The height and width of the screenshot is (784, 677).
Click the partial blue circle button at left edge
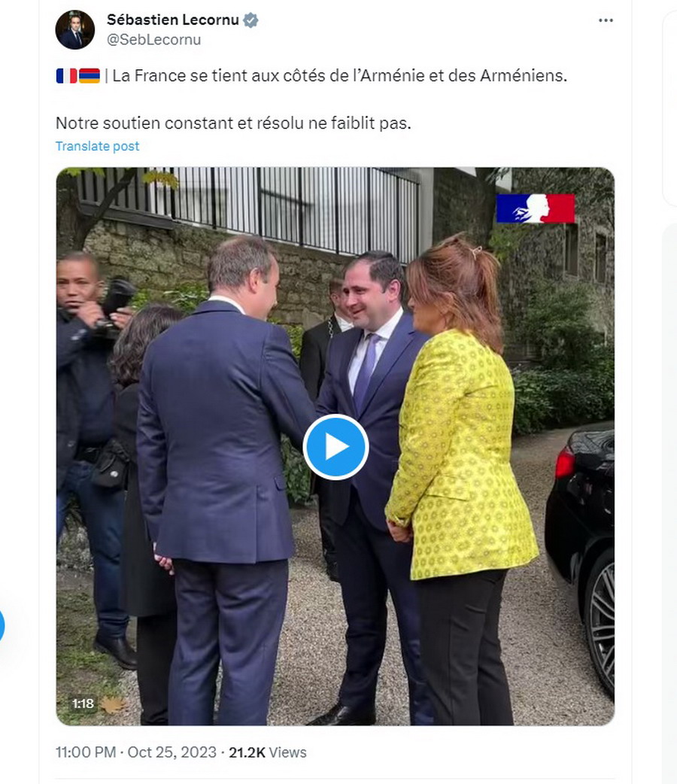pyautogui.click(x=2, y=625)
